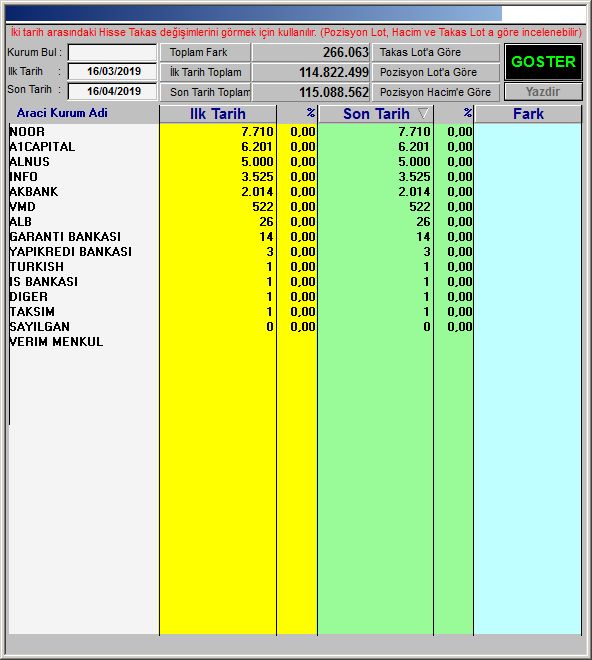Click the Ilk Tarih date field

point(112,72)
